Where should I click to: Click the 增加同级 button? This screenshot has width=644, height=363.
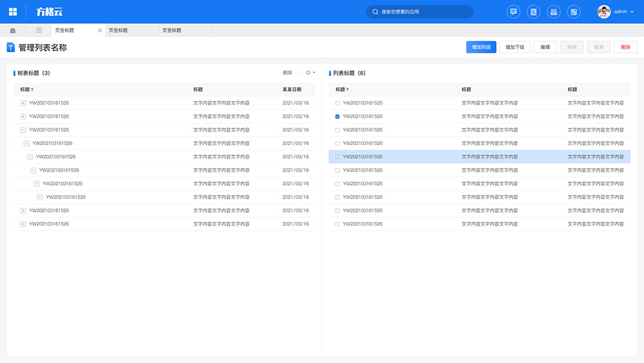[481, 47]
